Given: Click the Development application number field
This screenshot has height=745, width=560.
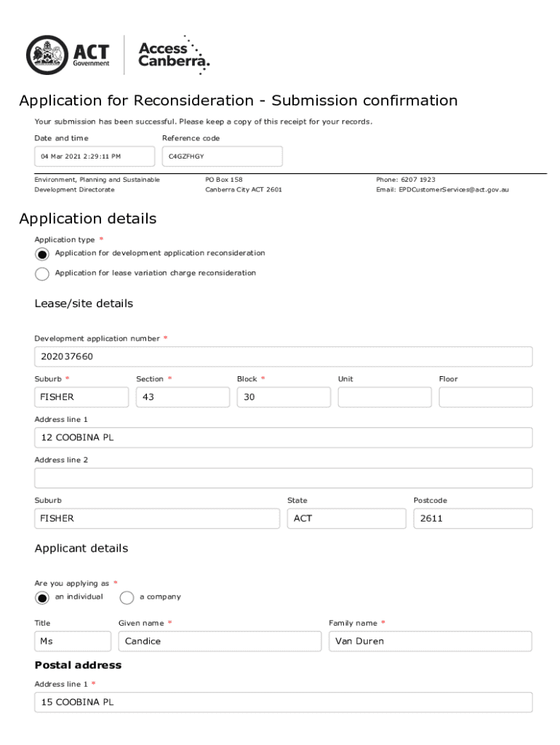Looking at the screenshot, I should tap(283, 356).
